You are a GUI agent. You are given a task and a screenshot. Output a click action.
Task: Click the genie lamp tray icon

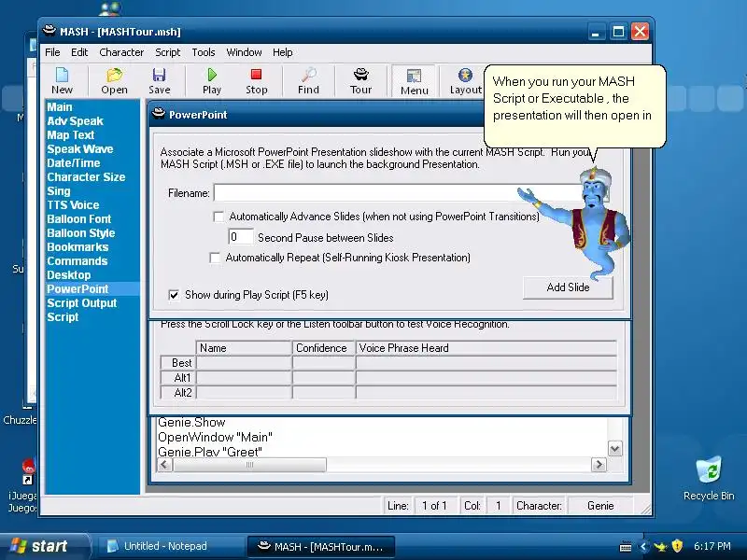point(660,546)
